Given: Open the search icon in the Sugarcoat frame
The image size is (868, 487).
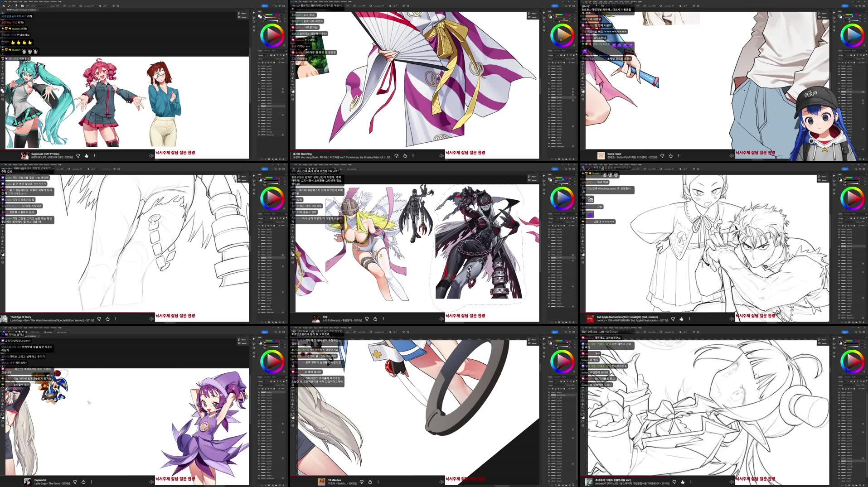Looking at the screenshot, I should click(x=275, y=6).
